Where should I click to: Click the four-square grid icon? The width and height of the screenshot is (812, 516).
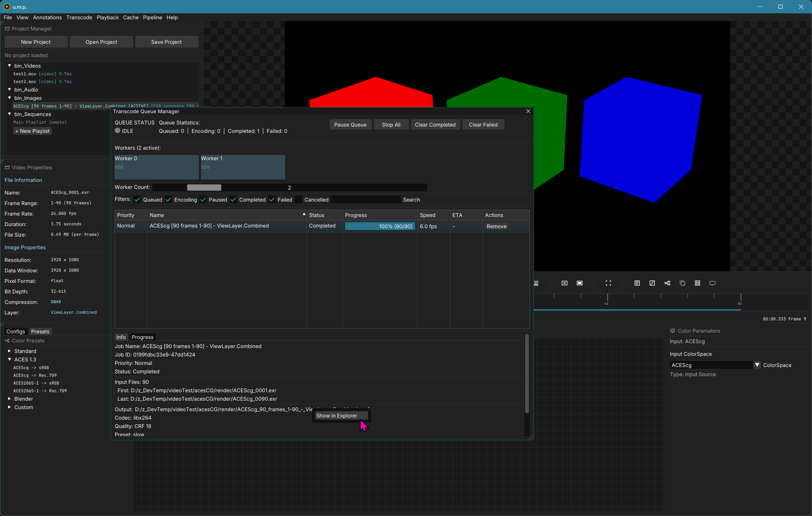(697, 283)
